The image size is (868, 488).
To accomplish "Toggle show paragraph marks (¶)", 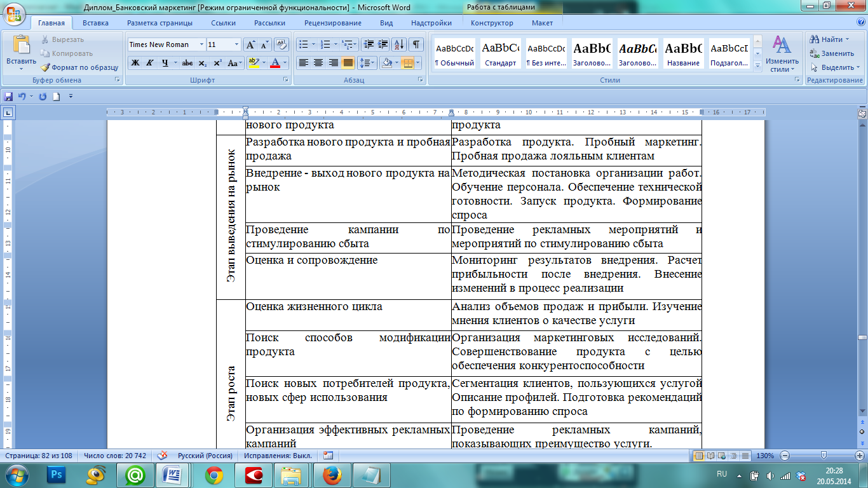I will click(416, 44).
